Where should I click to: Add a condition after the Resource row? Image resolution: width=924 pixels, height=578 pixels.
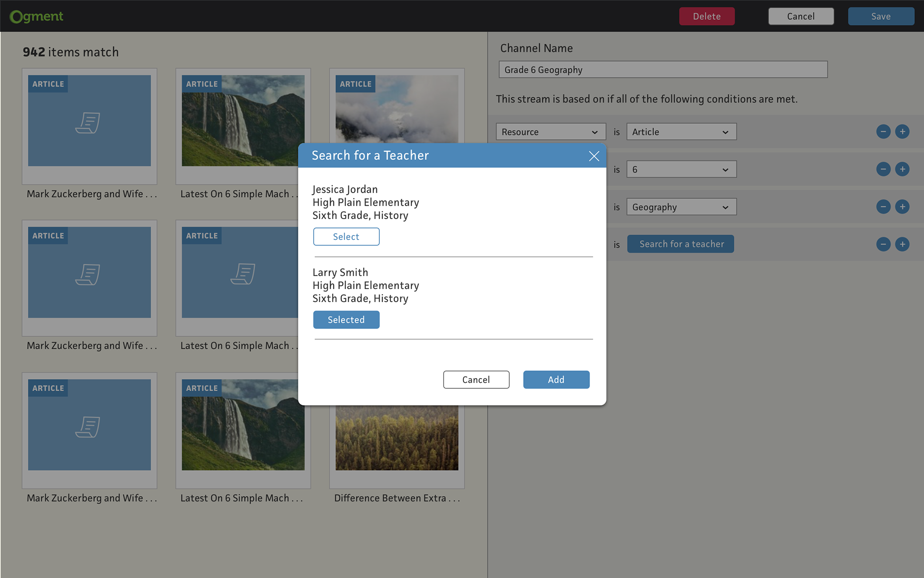click(x=902, y=131)
